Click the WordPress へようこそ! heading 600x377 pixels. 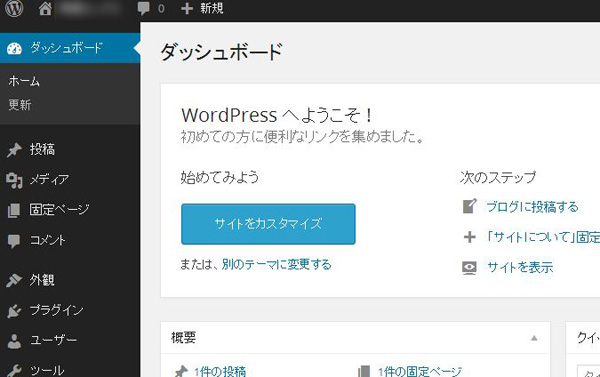[x=277, y=115]
